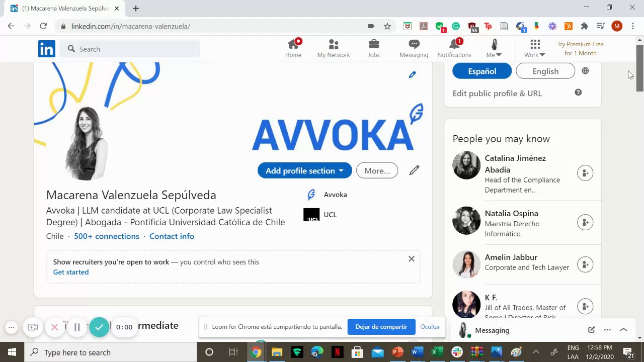Image resolution: width=644 pixels, height=362 pixels.
Task: Edit the profile background banner pencil
Action: (x=412, y=75)
